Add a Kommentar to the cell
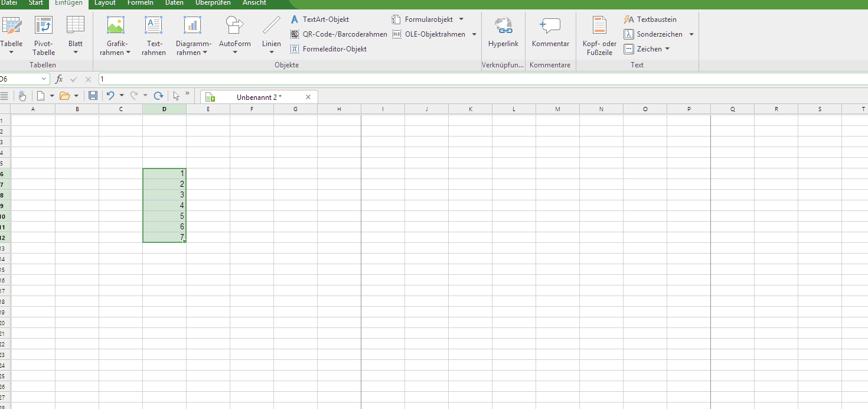 click(550, 35)
